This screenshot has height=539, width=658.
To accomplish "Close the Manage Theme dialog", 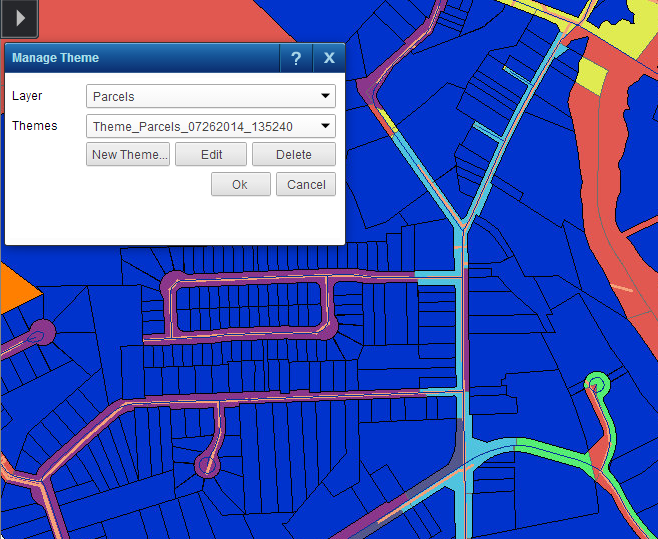I will (x=329, y=59).
